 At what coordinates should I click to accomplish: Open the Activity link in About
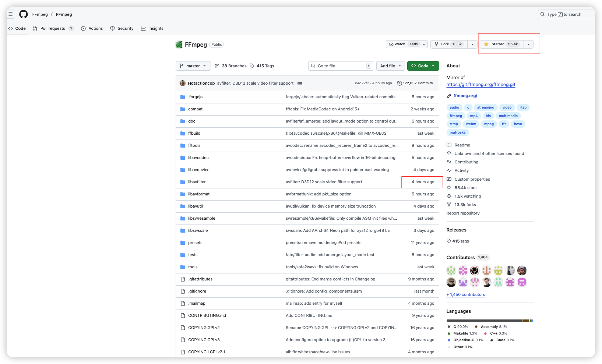[x=462, y=170]
